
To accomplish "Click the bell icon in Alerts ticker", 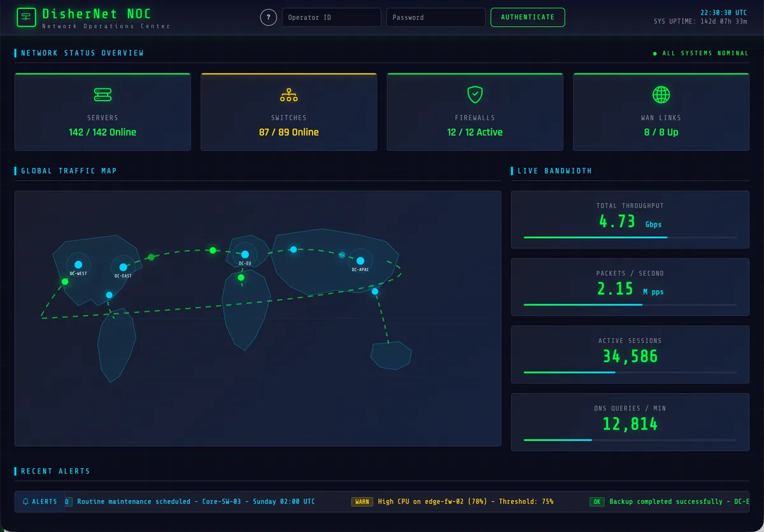I will pos(25,501).
